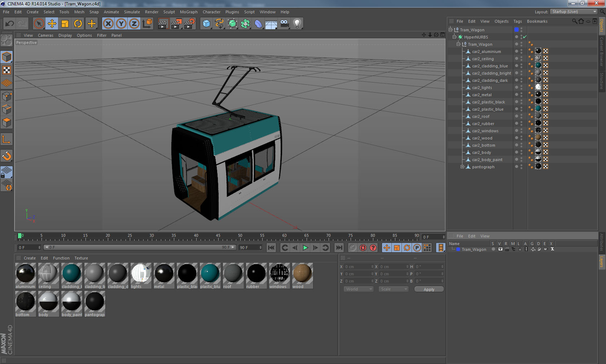Toggle Z axis lock
The image size is (606, 364).
pos(134,24)
